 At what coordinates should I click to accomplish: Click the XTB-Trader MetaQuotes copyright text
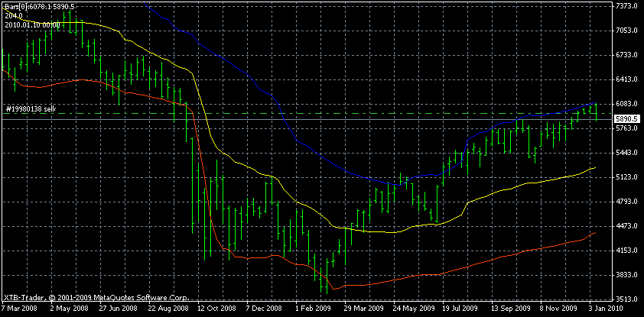(96, 297)
